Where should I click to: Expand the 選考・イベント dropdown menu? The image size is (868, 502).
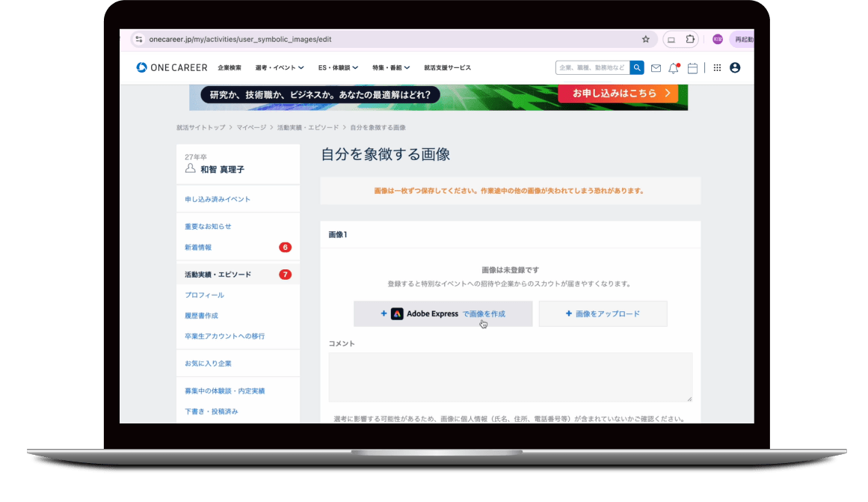coord(279,68)
